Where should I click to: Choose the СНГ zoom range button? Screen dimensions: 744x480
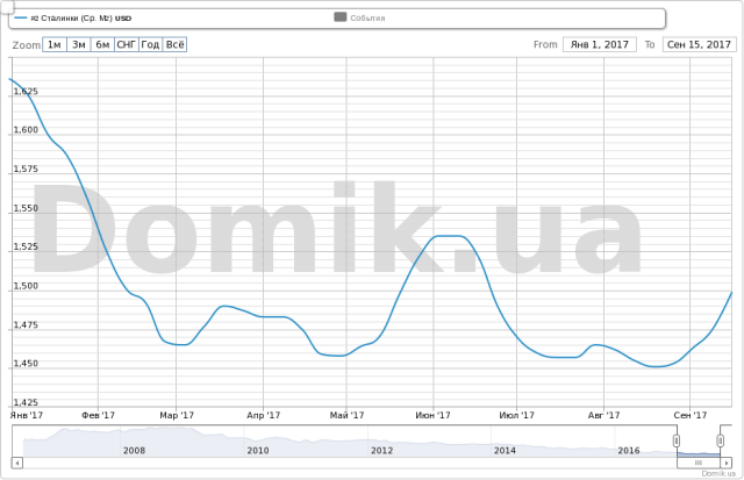click(126, 45)
